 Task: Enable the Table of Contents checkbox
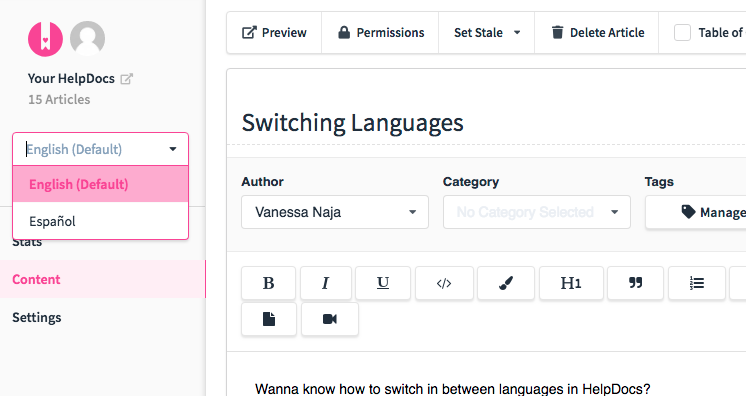682,32
